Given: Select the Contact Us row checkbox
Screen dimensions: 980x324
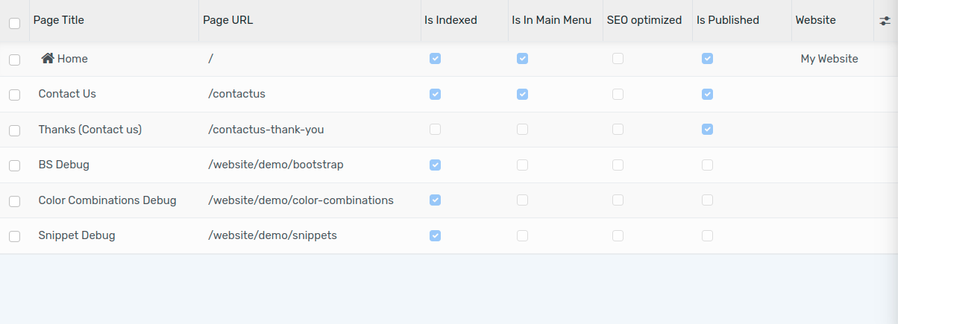Looking at the screenshot, I should pos(14,95).
